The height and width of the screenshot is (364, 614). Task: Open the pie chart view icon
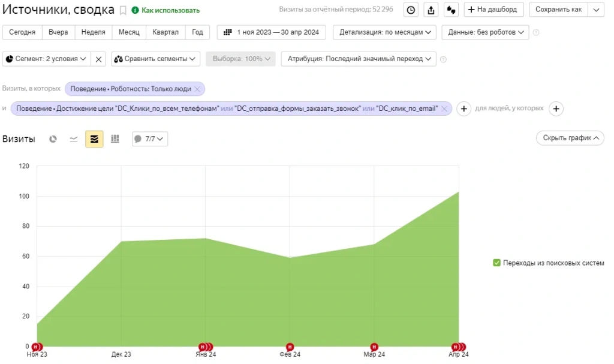53,139
